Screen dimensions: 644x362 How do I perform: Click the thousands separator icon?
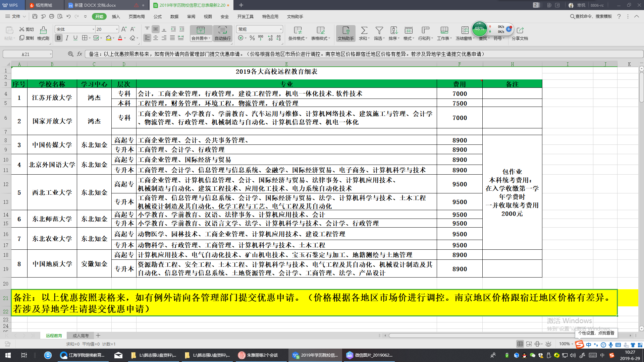click(x=261, y=38)
